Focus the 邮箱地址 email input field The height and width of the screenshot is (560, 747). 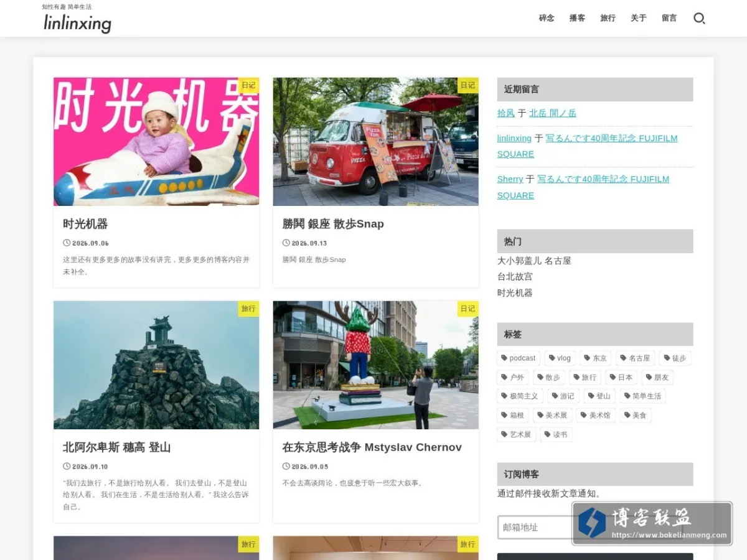(590, 527)
